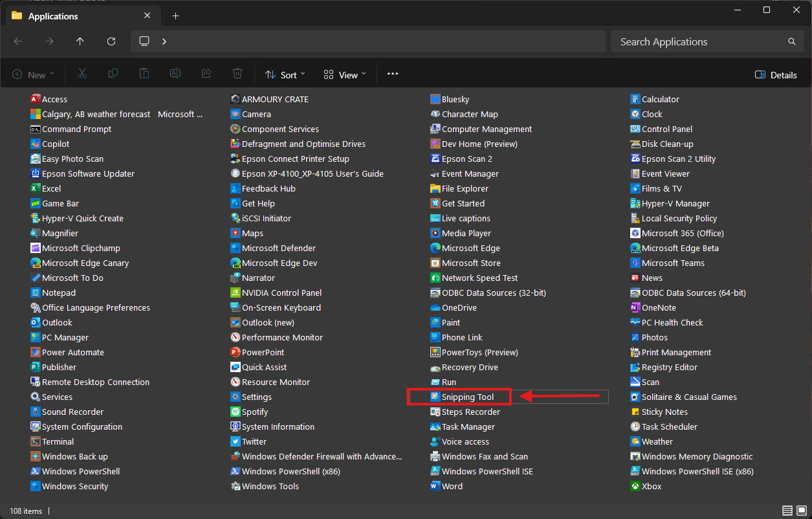Click the ARMOURY CRATE icon
This screenshot has height=519, width=812.
(x=236, y=99)
